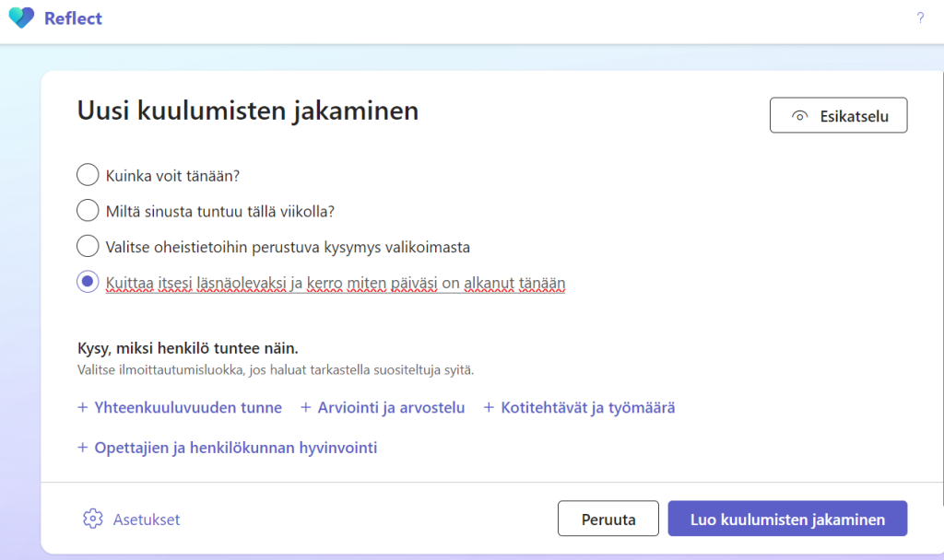944x560 pixels.
Task: Click into the custom question text field
Action: (336, 283)
